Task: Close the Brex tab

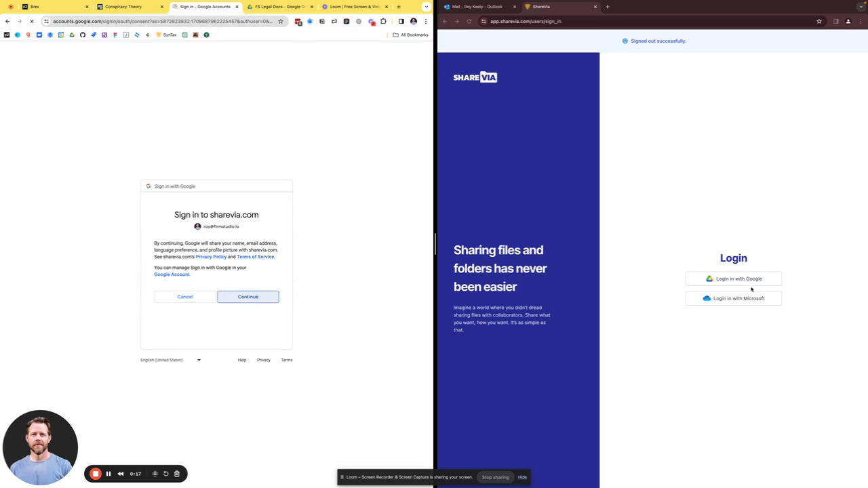Action: coord(87,7)
